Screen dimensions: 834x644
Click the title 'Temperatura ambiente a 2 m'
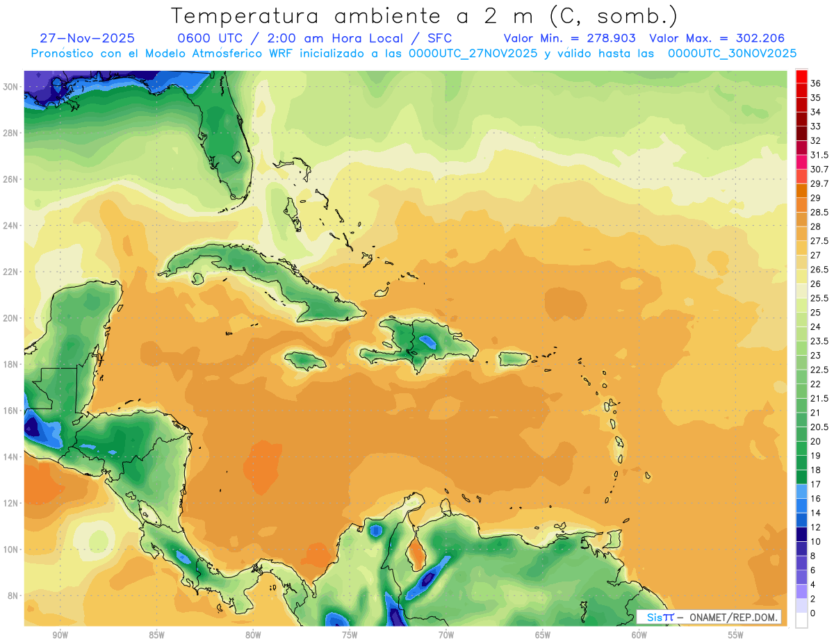pyautogui.click(x=356, y=16)
